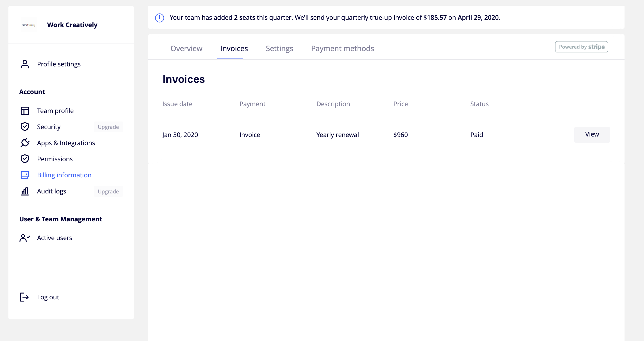Open the Apps & Integrations text link

point(66,143)
